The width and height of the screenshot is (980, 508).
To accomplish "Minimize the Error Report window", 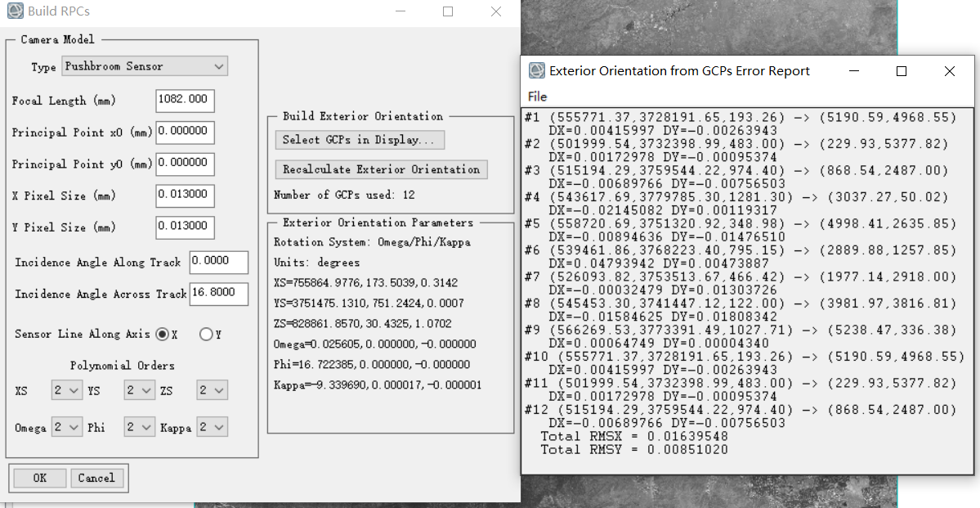I will tap(854, 71).
